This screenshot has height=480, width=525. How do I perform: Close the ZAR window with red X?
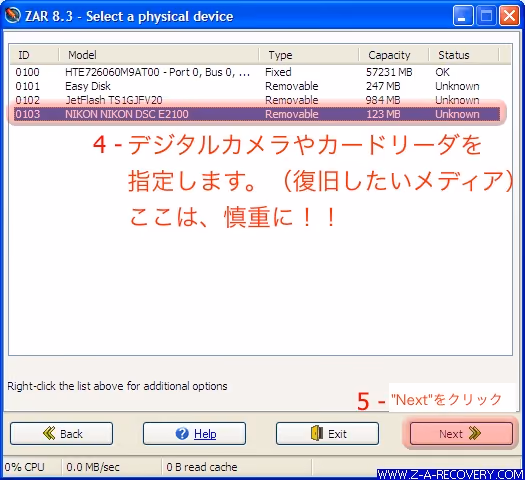tap(509, 16)
